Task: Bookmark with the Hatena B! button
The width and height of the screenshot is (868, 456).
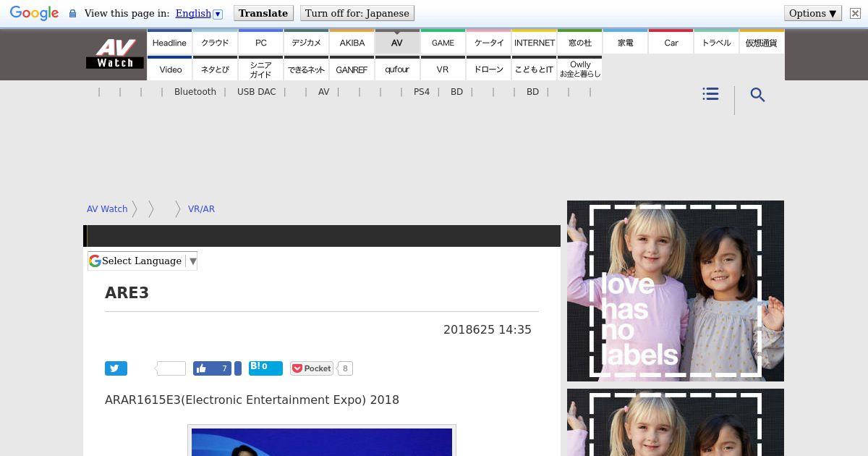Action: (x=265, y=368)
